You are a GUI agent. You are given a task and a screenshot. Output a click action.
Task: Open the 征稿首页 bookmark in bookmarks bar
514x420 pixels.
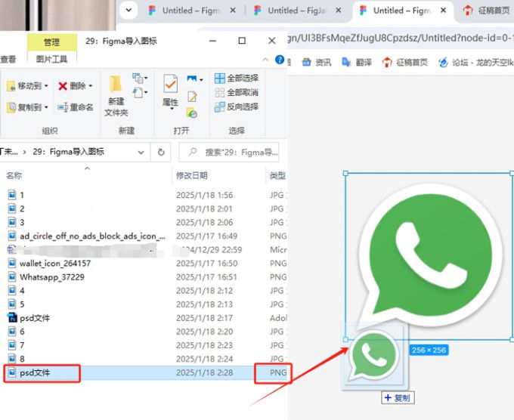pos(405,62)
